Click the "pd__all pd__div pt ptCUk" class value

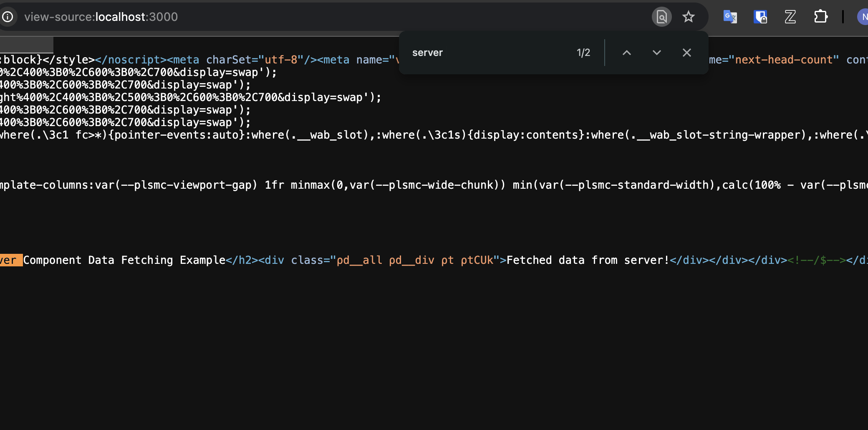(x=415, y=260)
